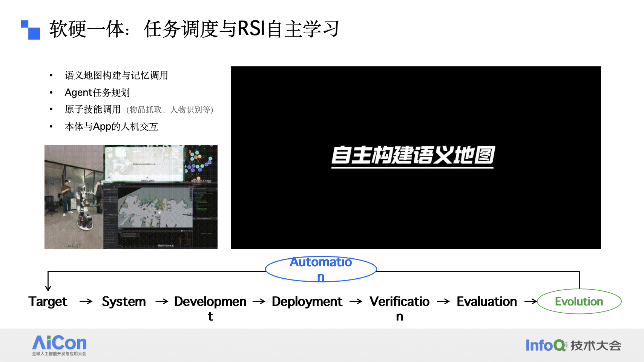The width and height of the screenshot is (644, 362).
Task: Click the black video panel 自主构建语义地图
Action: (x=416, y=158)
